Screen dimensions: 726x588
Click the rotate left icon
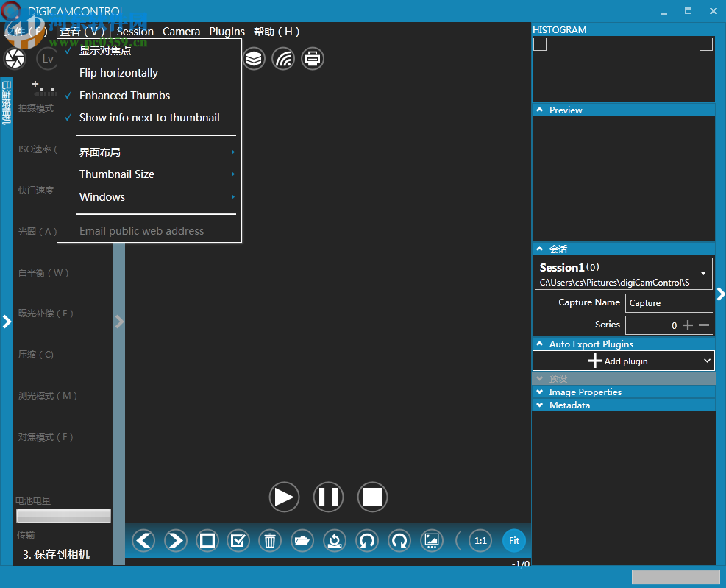[x=366, y=540]
